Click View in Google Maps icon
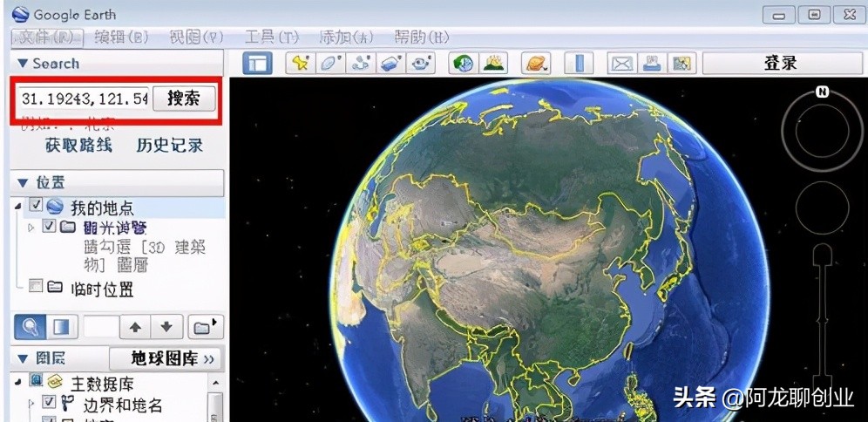Image resolution: width=868 pixels, height=422 pixels. pyautogui.click(x=682, y=63)
